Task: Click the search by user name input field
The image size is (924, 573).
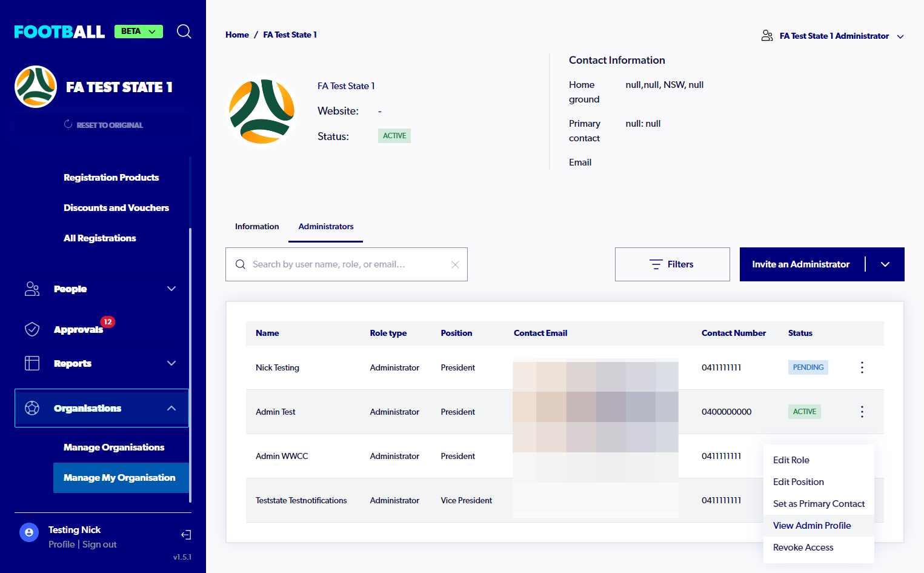Action: pos(347,264)
